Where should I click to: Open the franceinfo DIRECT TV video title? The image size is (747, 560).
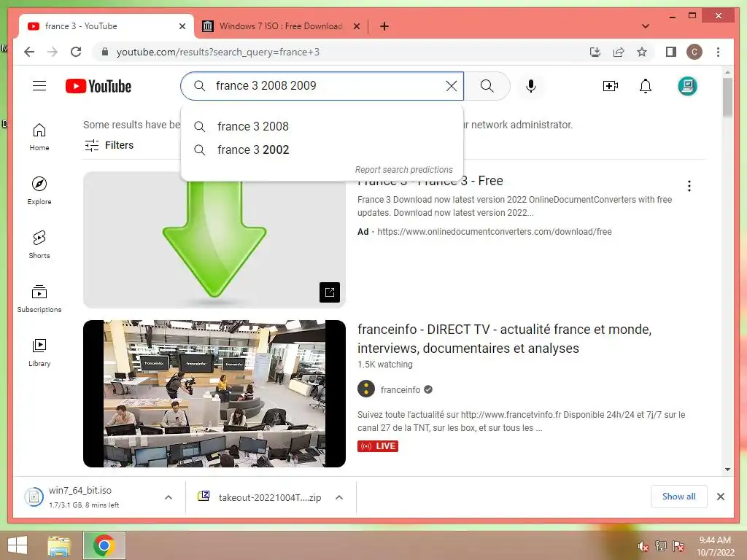505,338
